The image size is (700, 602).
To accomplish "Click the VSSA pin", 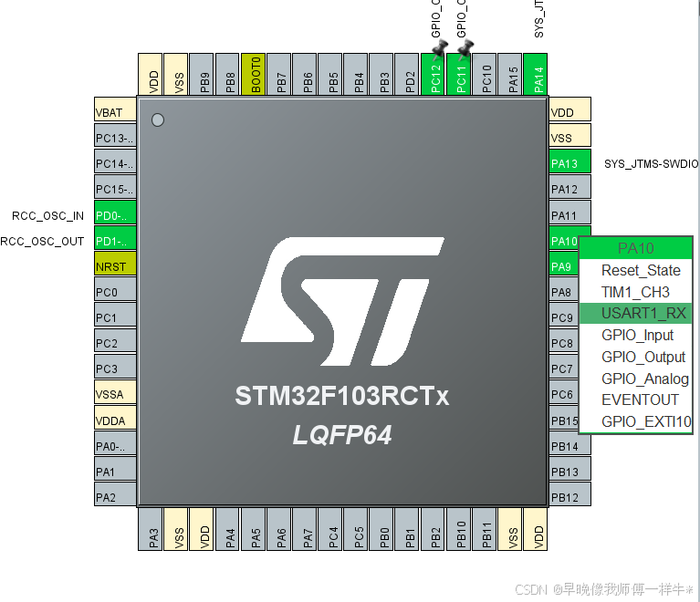I will click(x=115, y=392).
